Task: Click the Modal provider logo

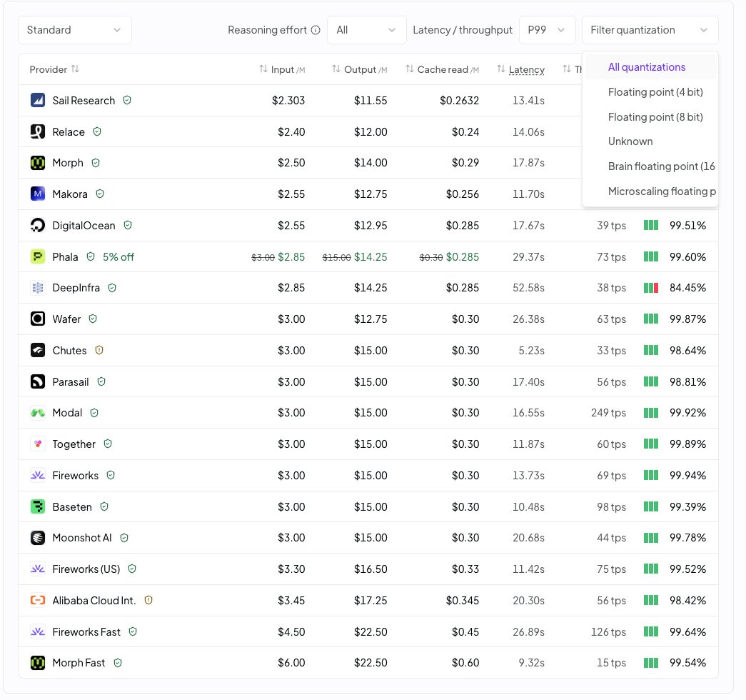Action: pyautogui.click(x=38, y=413)
